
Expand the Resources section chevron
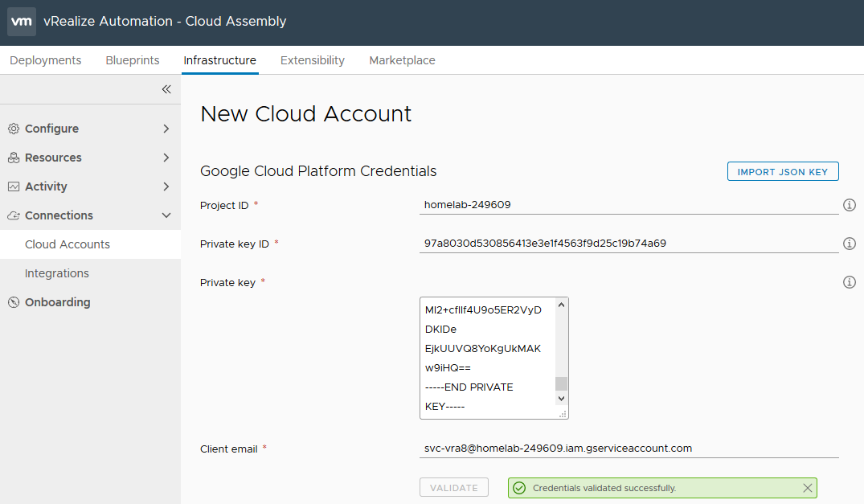point(166,158)
